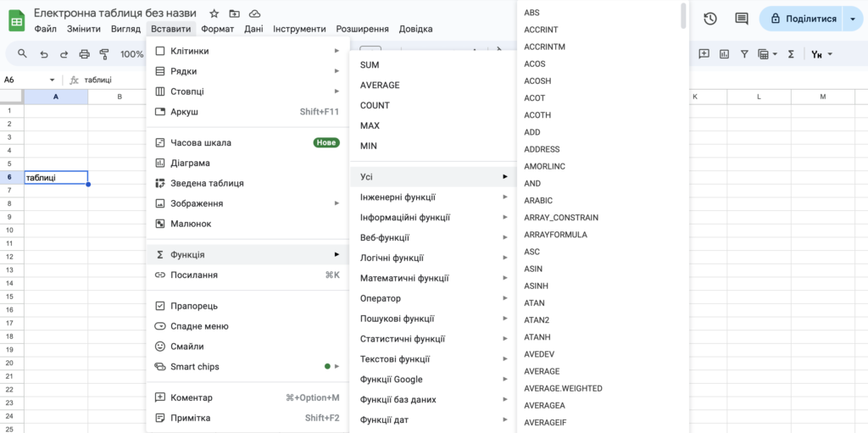Select Спадне меню entry

click(248, 326)
